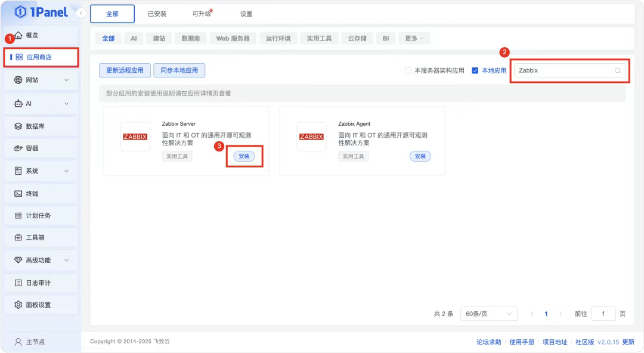Select 应用商店 grid icon

pos(19,57)
